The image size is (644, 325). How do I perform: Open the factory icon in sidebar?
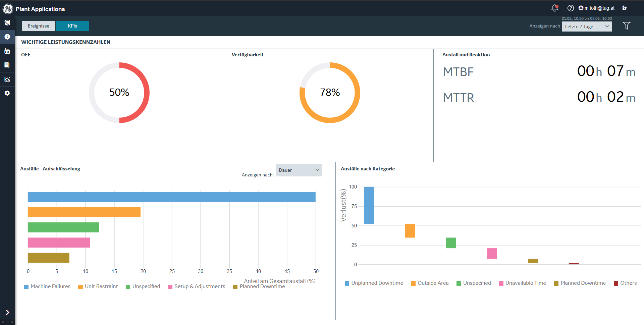(x=7, y=51)
